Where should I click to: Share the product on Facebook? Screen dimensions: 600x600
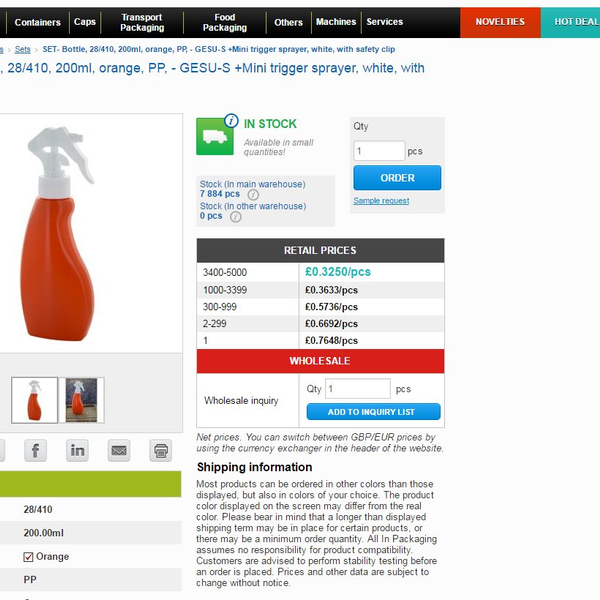36,450
